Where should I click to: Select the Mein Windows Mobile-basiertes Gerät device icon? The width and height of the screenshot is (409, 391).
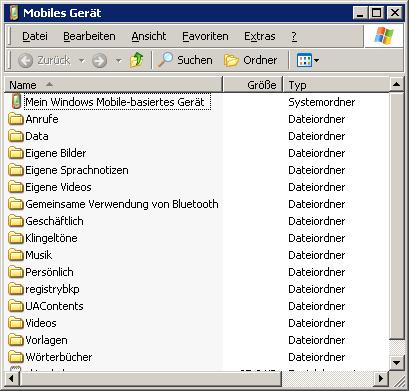coord(16,101)
